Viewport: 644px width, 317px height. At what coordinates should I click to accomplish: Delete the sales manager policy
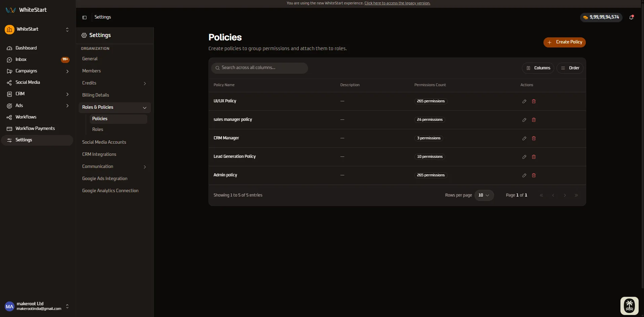click(534, 120)
